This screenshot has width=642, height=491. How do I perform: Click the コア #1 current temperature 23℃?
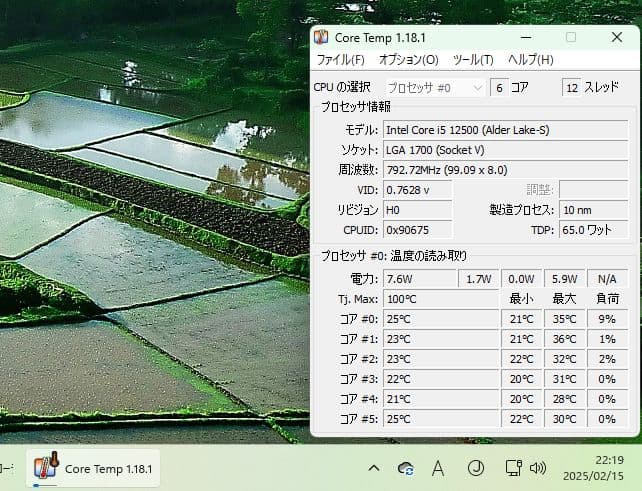click(x=441, y=339)
